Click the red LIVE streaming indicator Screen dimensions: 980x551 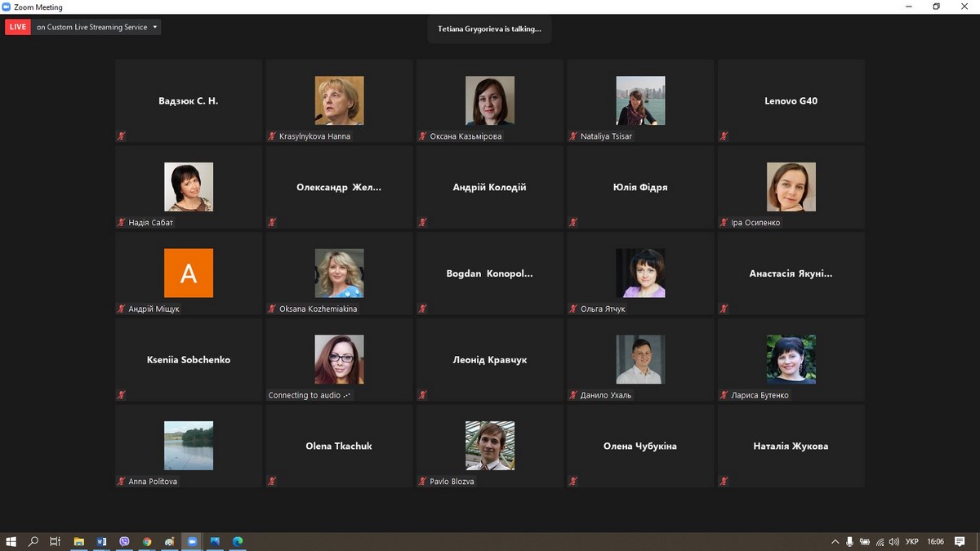coord(17,27)
